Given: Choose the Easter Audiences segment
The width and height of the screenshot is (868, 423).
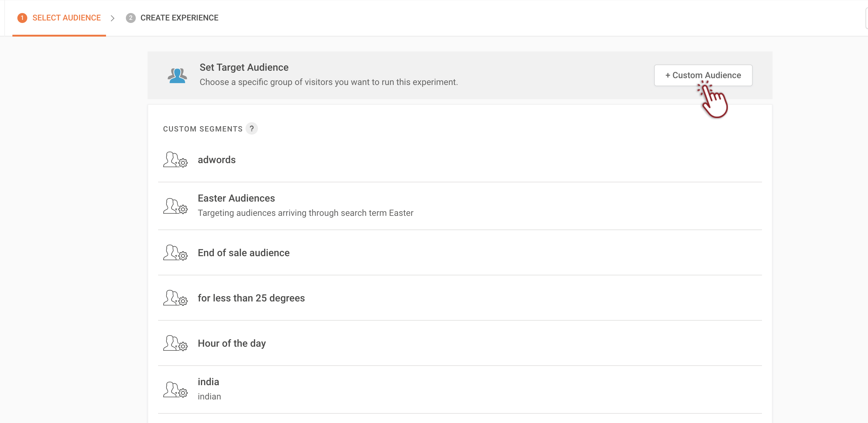Looking at the screenshot, I should point(236,198).
